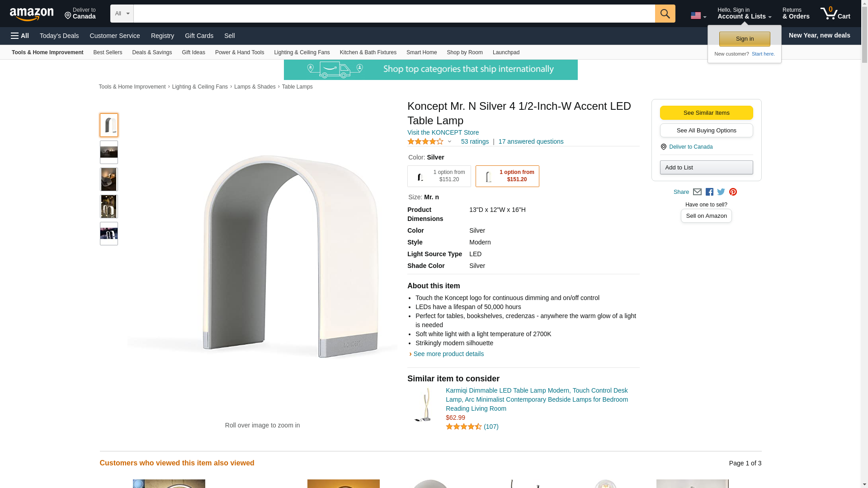This screenshot has height=488, width=868.
Task: Select the first color option swatch
Action: [439, 176]
